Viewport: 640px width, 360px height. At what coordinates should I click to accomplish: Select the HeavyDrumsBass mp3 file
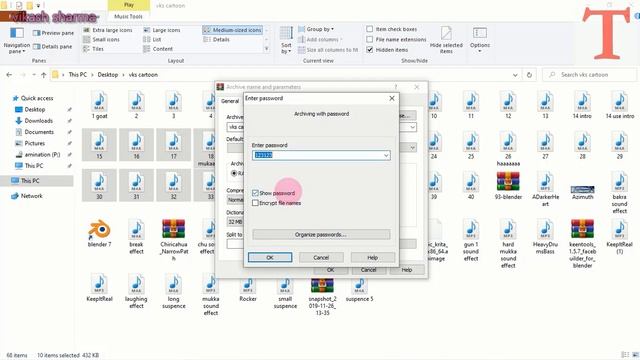coord(545,237)
